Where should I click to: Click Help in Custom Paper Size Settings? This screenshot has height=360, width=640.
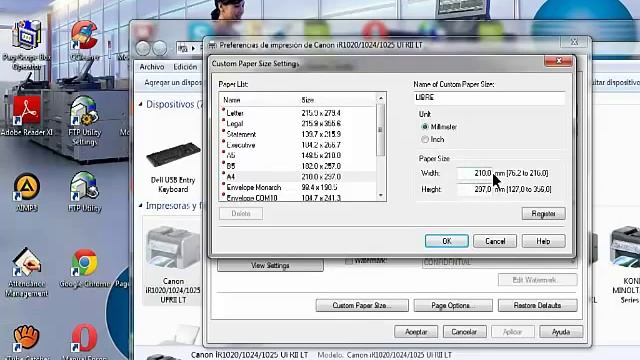[543, 241]
